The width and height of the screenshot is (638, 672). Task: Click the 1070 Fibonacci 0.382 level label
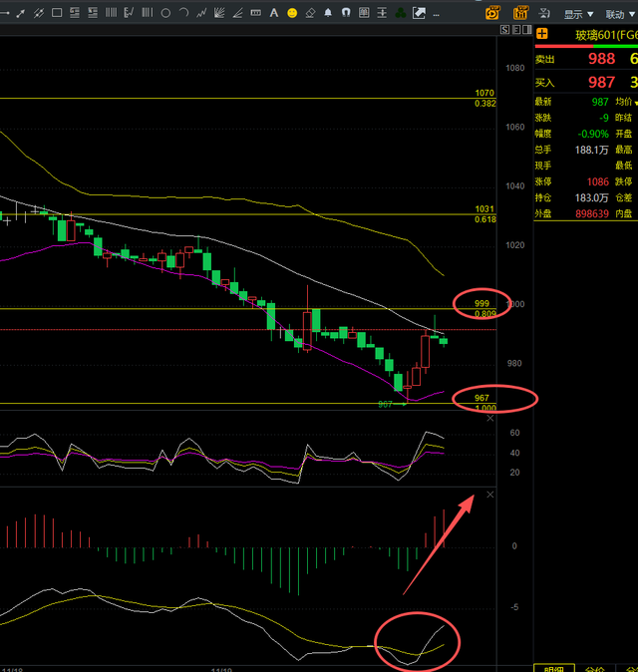click(x=485, y=98)
